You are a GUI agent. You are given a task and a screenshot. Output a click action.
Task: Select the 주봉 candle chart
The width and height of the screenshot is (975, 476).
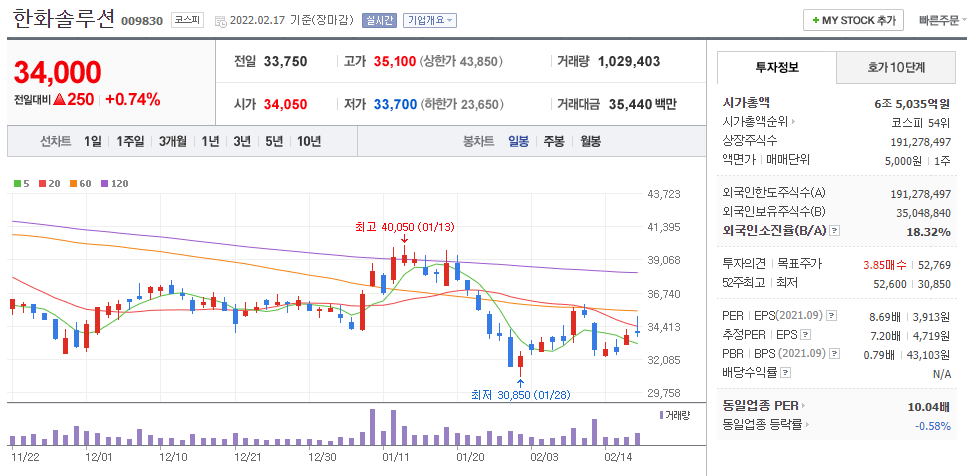(554, 141)
